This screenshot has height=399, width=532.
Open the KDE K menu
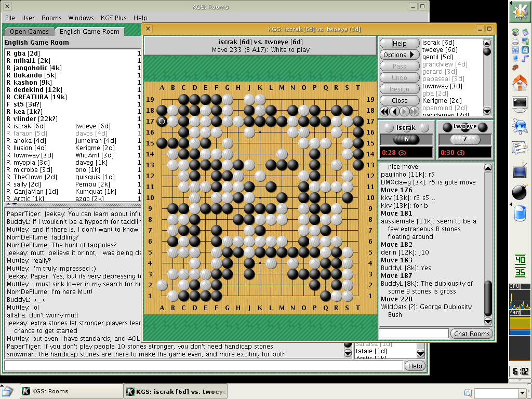click(x=520, y=12)
